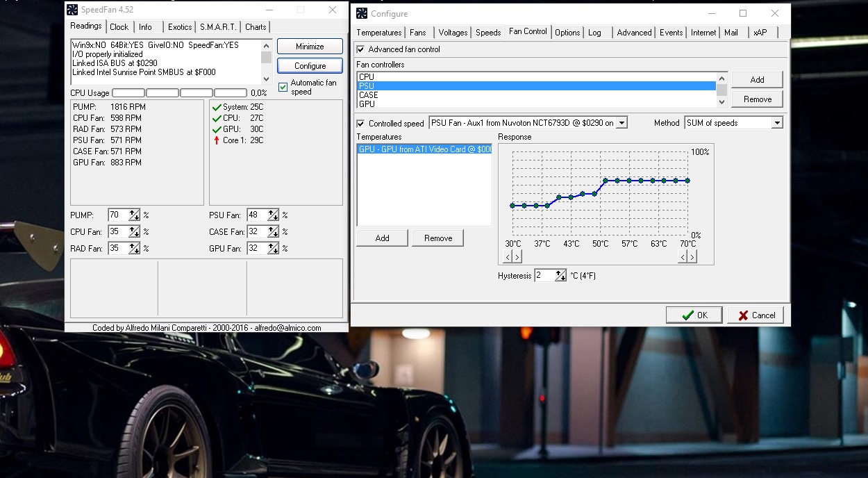Click Remove button beside fan controllers list
868x478 pixels.
(757, 99)
